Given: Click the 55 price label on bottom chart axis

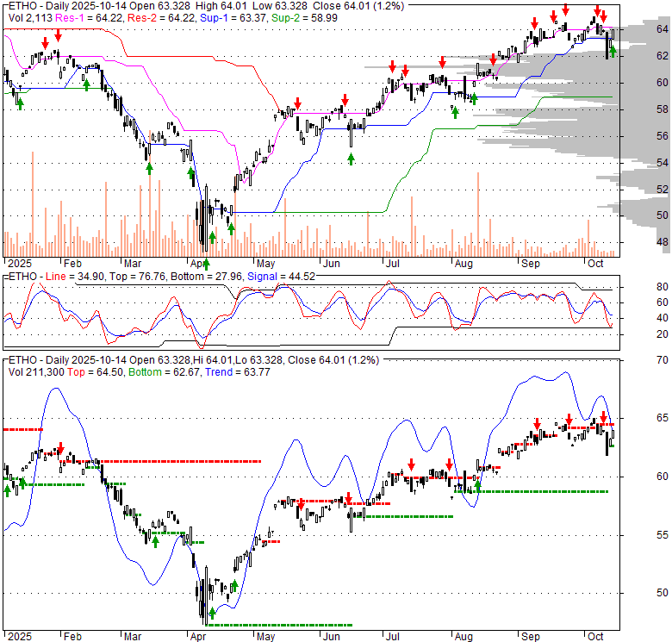Looking at the screenshot, I should 663,535.
